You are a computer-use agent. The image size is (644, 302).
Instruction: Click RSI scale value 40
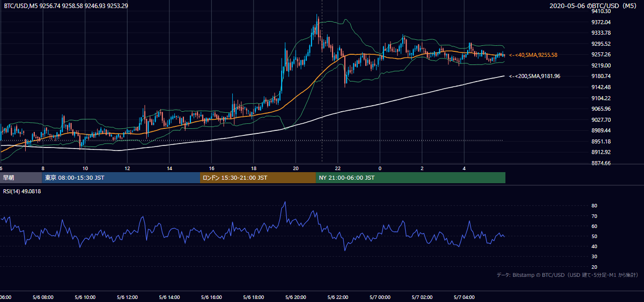coord(594,246)
